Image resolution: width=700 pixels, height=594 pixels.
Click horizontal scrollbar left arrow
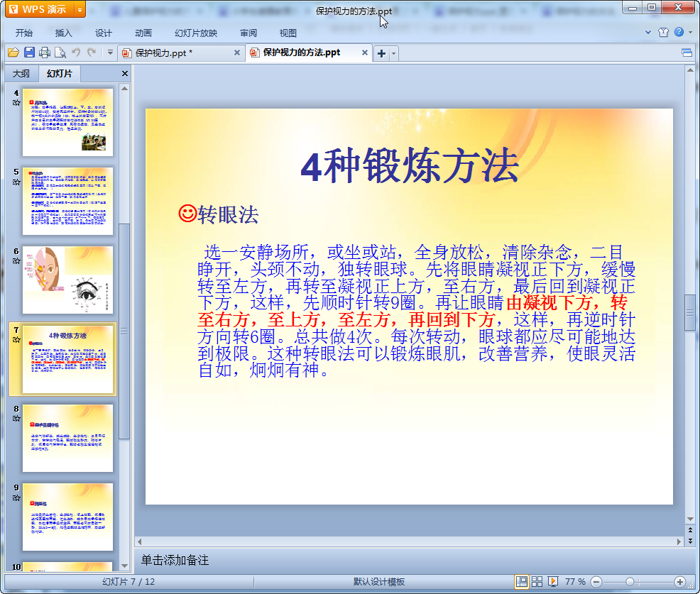(140, 541)
